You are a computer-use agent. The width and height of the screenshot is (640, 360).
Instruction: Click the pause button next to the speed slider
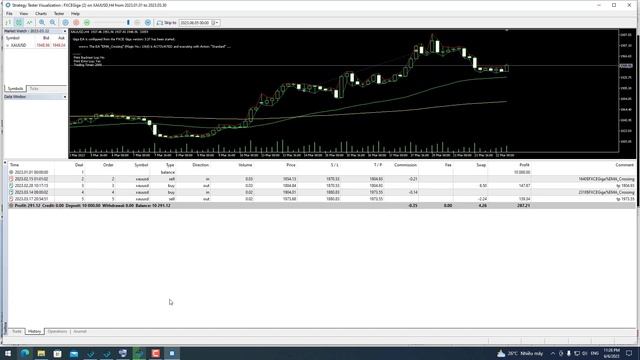tap(138, 22)
